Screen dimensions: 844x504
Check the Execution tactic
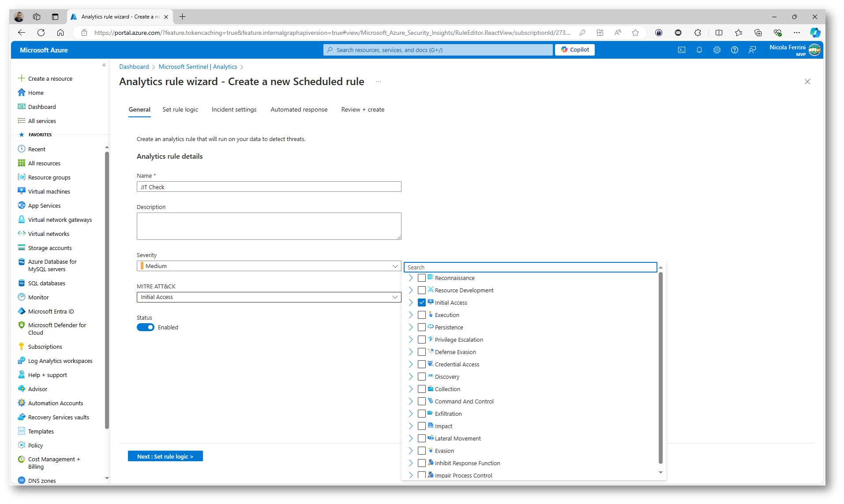(422, 315)
